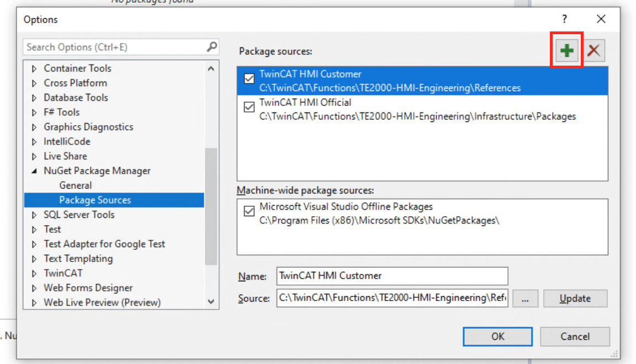
Task: Select Container Tools in options tree
Action: tap(77, 68)
